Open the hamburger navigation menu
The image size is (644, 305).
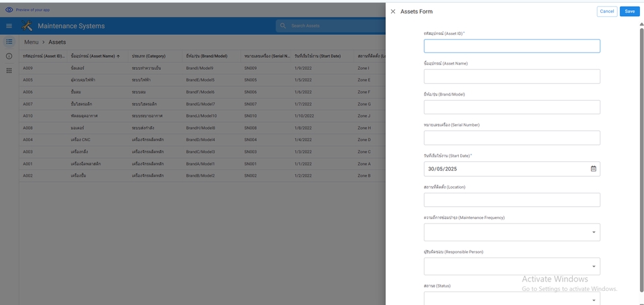click(9, 26)
